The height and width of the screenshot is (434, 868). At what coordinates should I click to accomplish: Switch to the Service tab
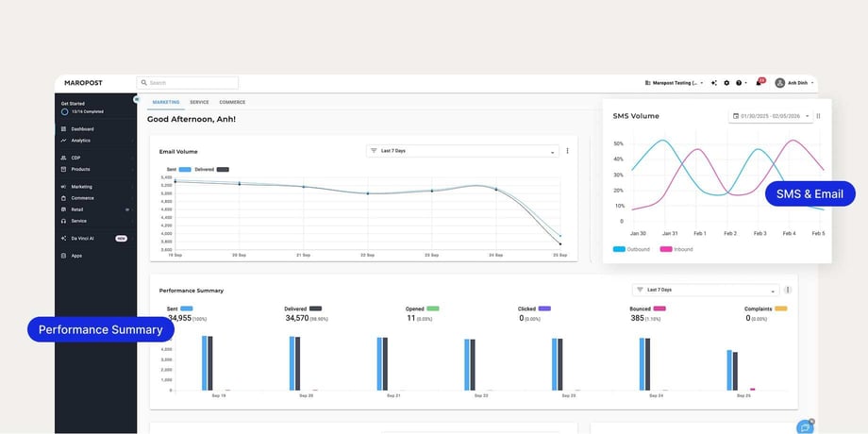[199, 103]
